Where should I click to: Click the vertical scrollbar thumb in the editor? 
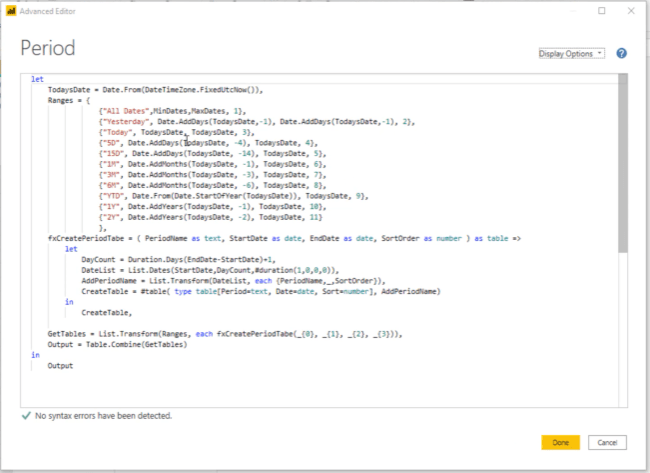(x=623, y=163)
